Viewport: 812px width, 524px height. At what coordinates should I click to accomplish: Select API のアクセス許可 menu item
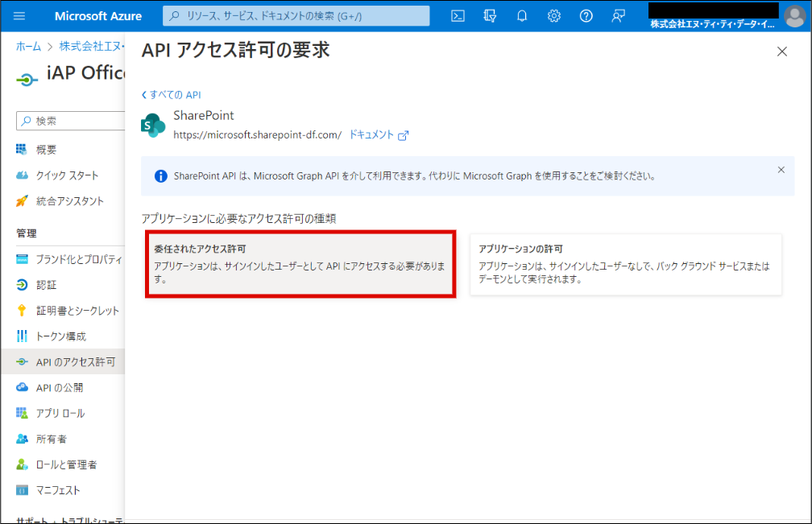(63, 361)
